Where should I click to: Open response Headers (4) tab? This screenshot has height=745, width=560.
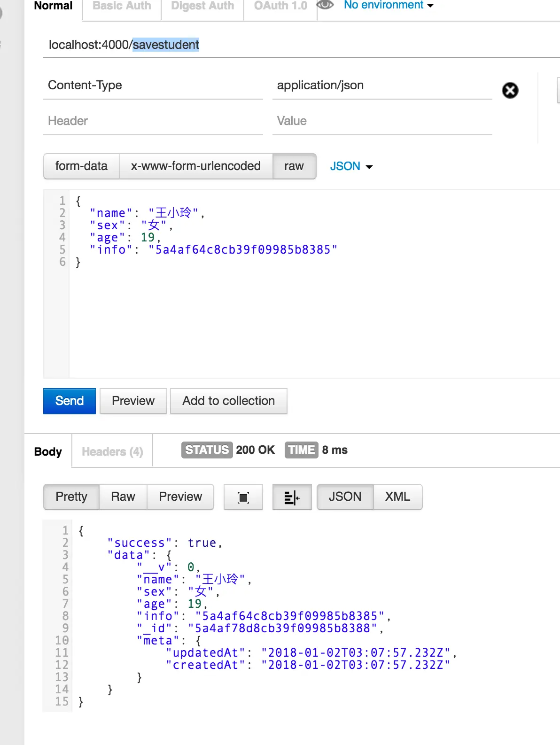[112, 451]
